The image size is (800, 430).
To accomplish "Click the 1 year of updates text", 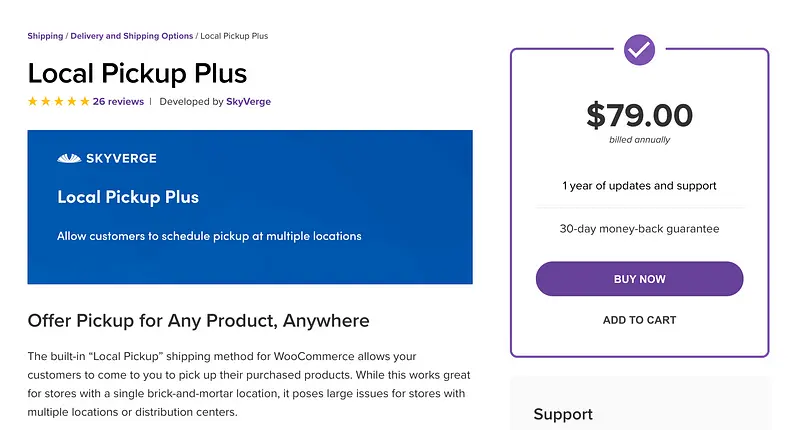I will 639,185.
